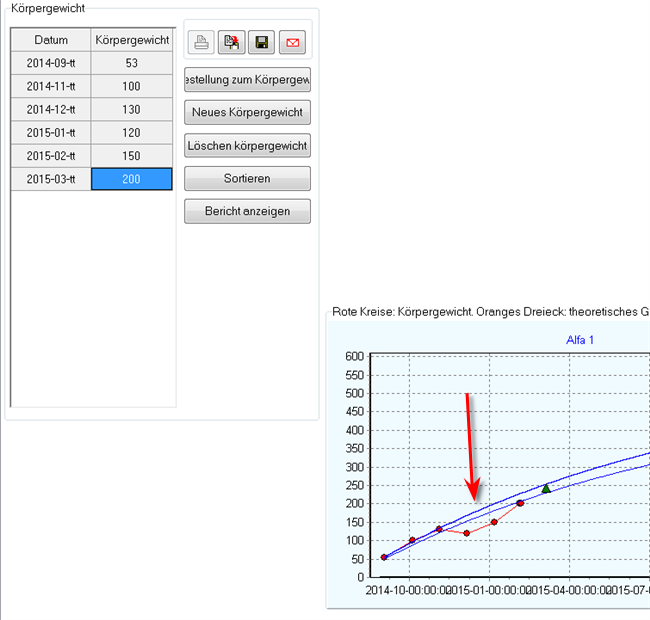This screenshot has width=650, height=620.
Task: Select the weight cell with value 100
Action: 132,86
